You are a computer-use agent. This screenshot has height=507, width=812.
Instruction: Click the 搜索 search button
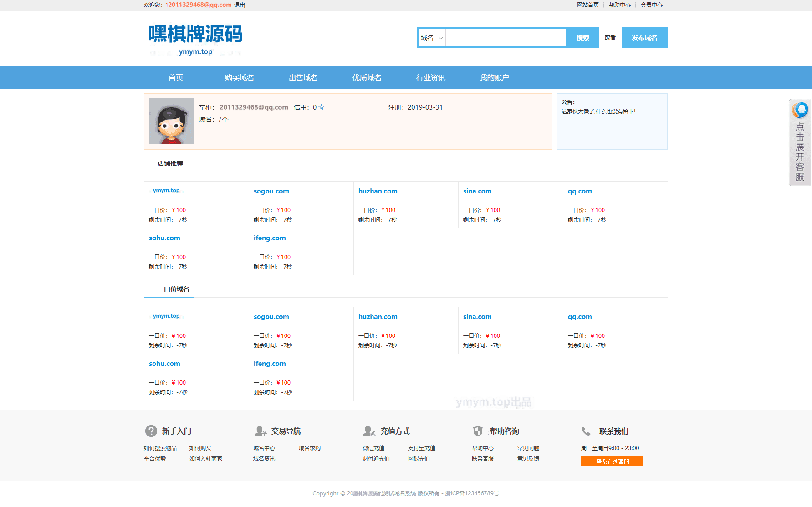pyautogui.click(x=582, y=38)
